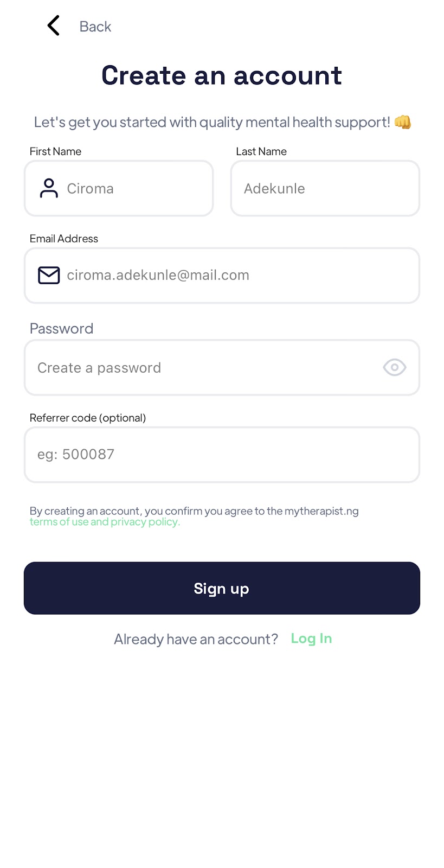Click the "Create an account" heading
This screenshot has height=868, width=444.
click(222, 75)
